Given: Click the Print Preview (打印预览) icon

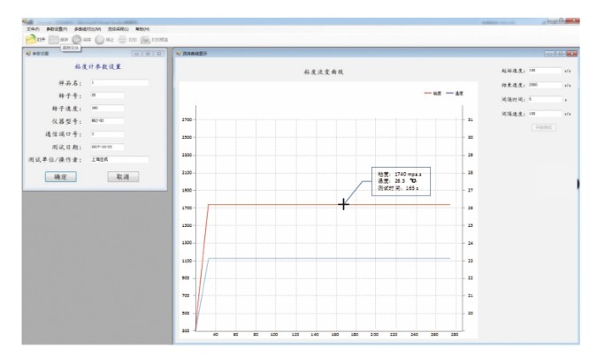Looking at the screenshot, I should (x=145, y=40).
